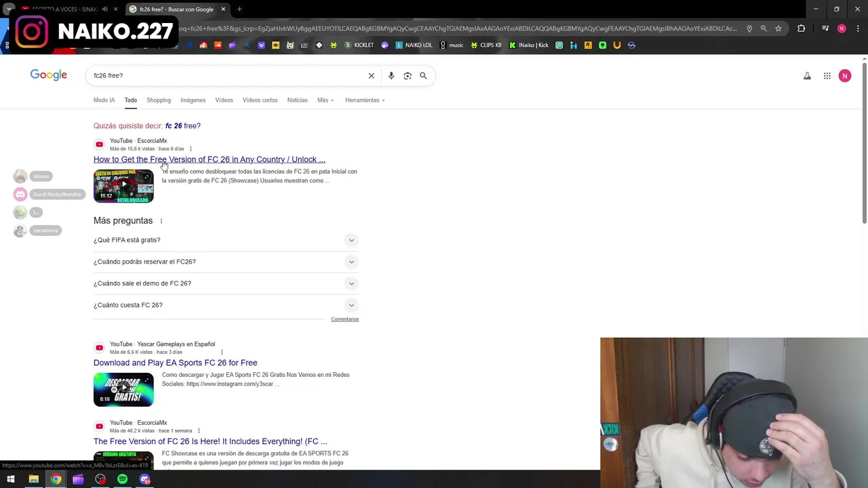This screenshot has height=488, width=868.
Task: Switch to Shopping results
Action: coord(159,100)
